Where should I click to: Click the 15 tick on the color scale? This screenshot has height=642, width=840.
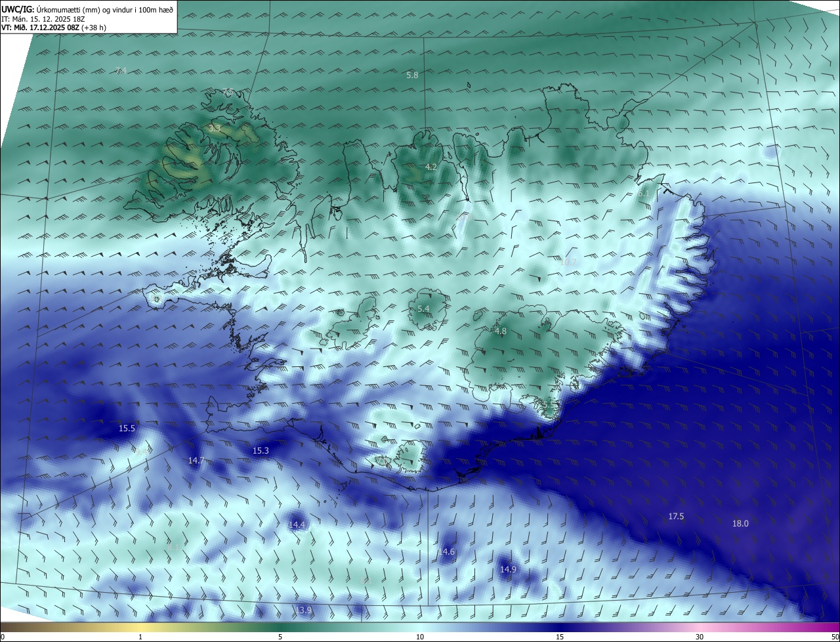click(560, 637)
